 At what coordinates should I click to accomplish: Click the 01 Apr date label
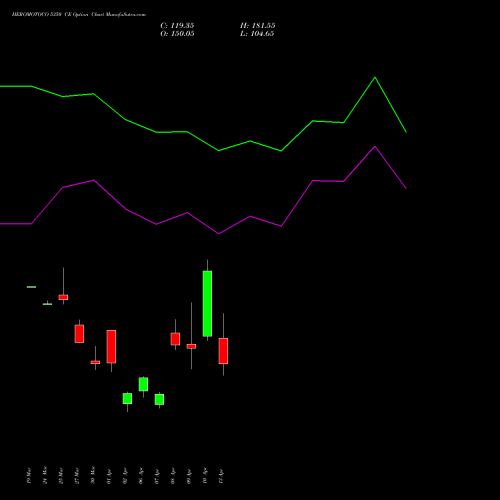click(109, 476)
